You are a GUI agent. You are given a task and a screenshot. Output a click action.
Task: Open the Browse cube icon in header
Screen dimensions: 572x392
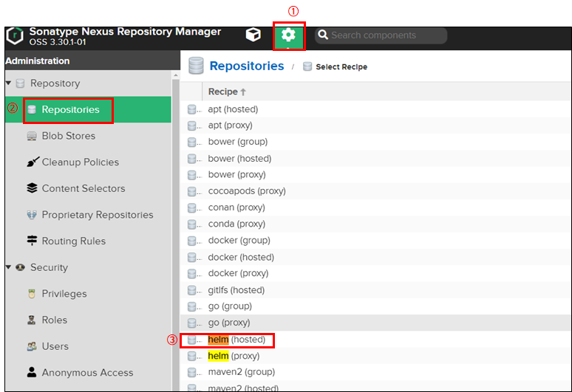pos(253,35)
